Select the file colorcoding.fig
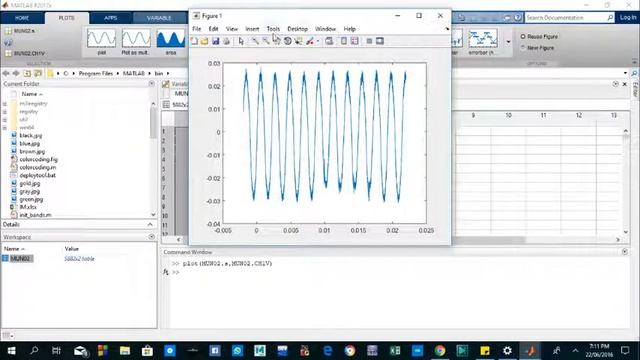640x360 pixels. [38, 160]
